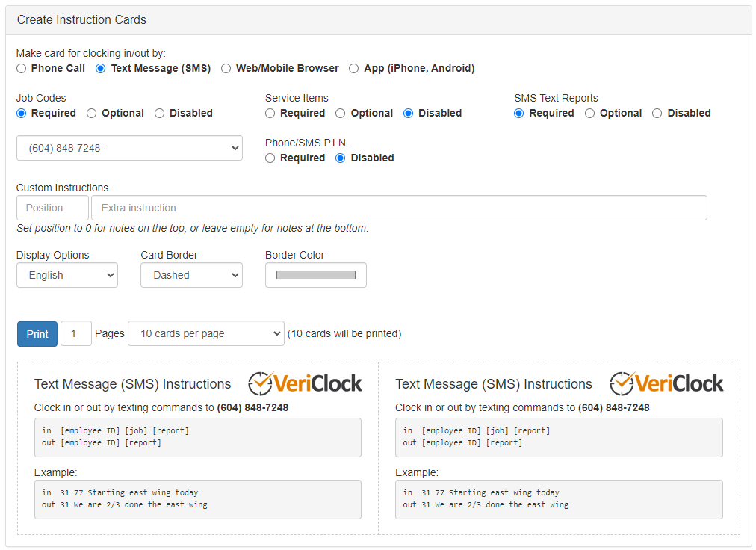The width and height of the screenshot is (756, 550).
Task: Set Job Codes to Optional
Action: (x=91, y=113)
